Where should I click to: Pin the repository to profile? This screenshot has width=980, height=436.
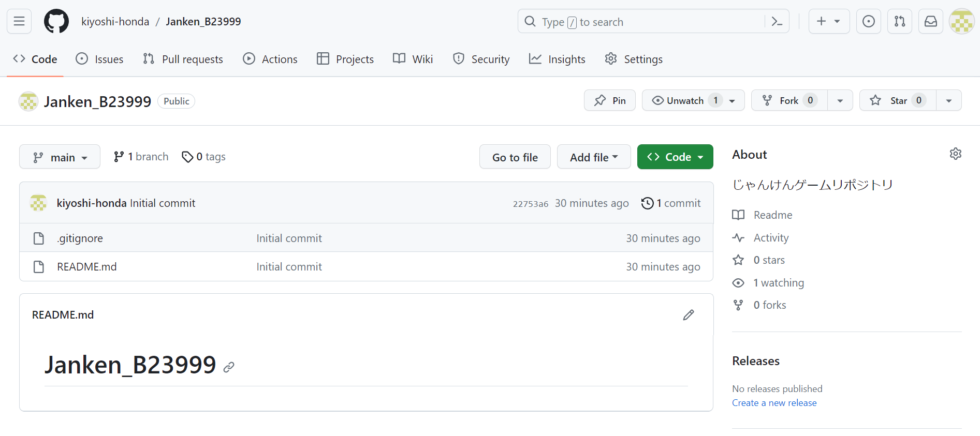point(610,100)
